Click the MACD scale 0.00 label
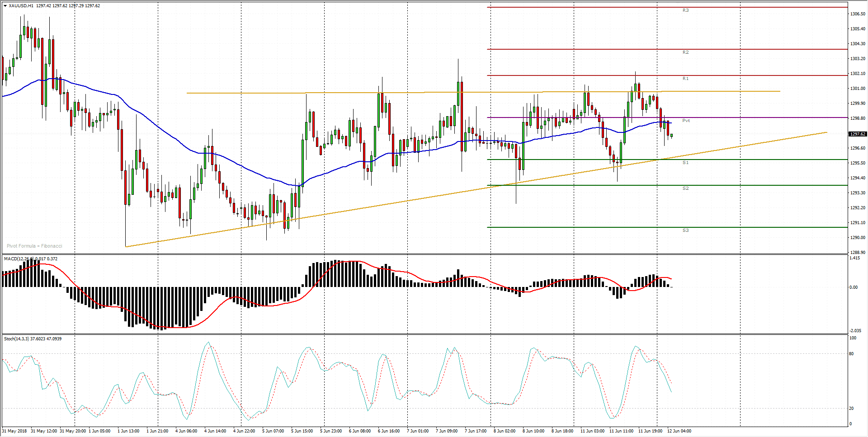Screen dimensions: 868x437 click(853, 287)
